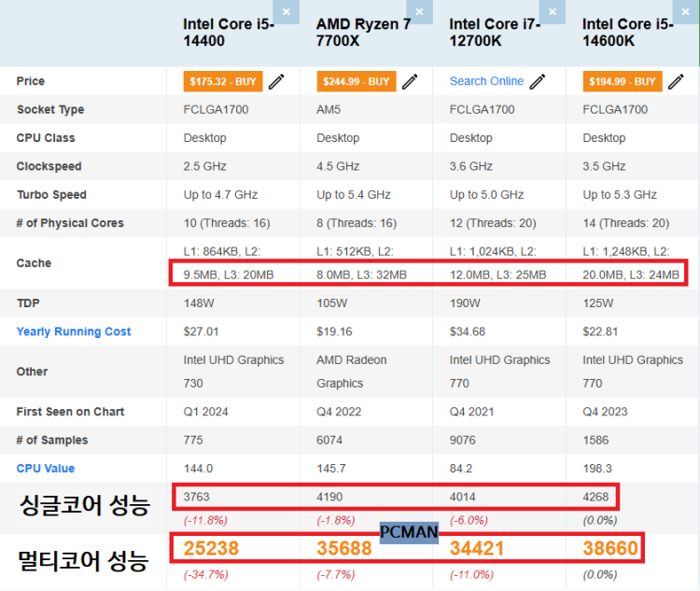This screenshot has height=591, width=700.
Task: Click the $22.81 running cost value
Action: click(x=600, y=331)
